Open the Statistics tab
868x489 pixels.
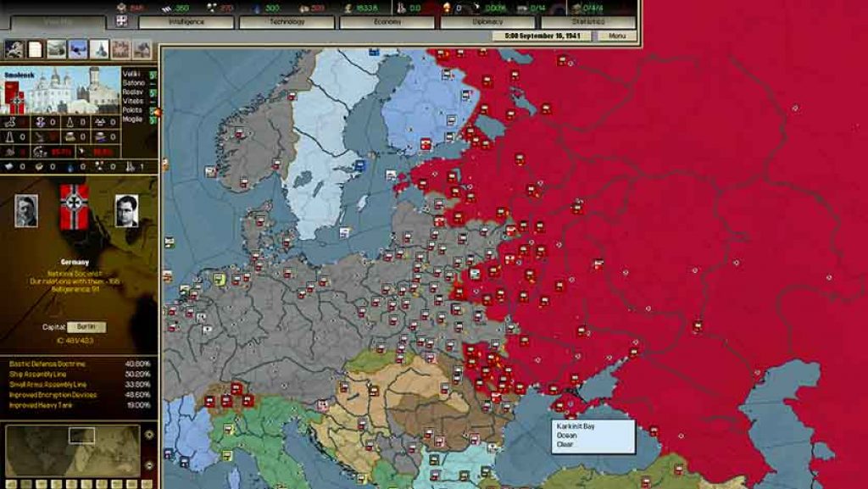[588, 22]
